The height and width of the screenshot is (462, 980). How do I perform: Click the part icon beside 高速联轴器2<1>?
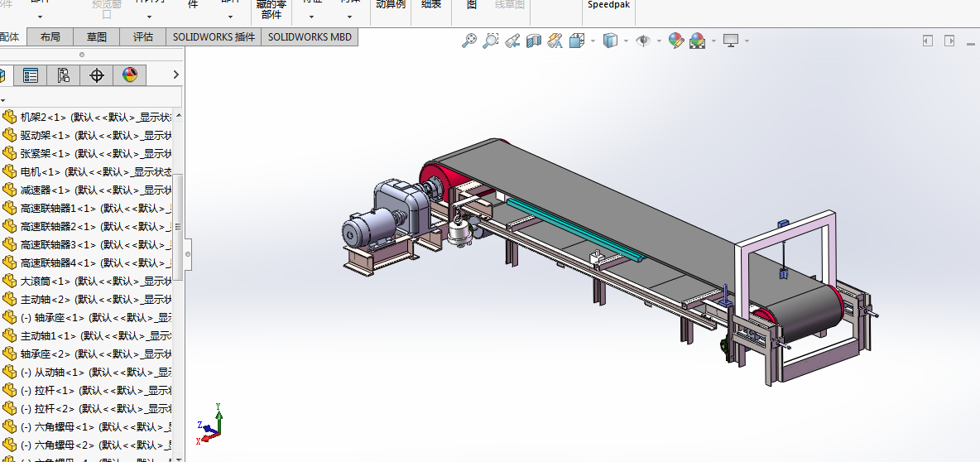pos(9,226)
